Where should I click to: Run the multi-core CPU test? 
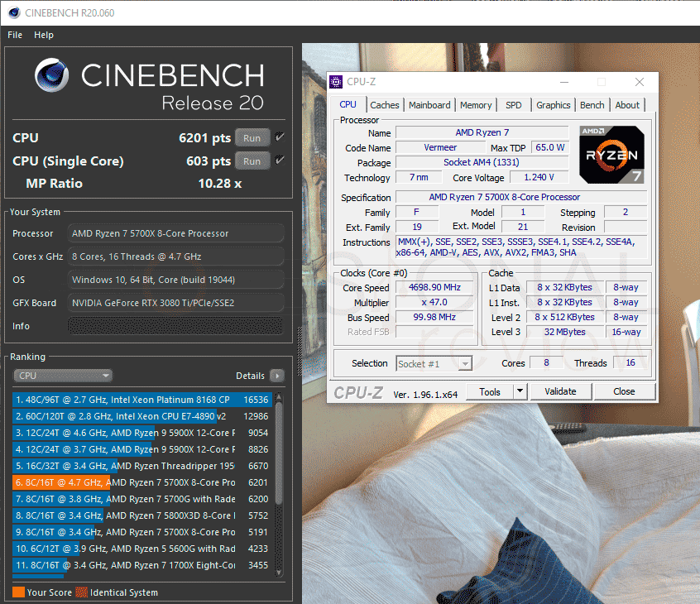coord(252,138)
